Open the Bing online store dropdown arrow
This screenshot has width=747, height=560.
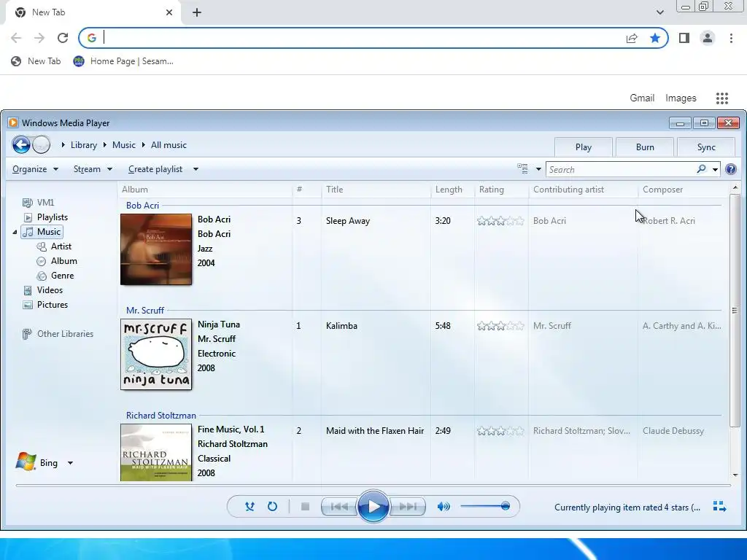point(70,463)
